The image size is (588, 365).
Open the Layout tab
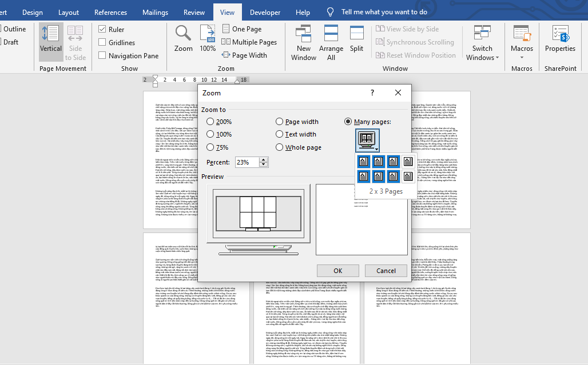[x=69, y=13]
